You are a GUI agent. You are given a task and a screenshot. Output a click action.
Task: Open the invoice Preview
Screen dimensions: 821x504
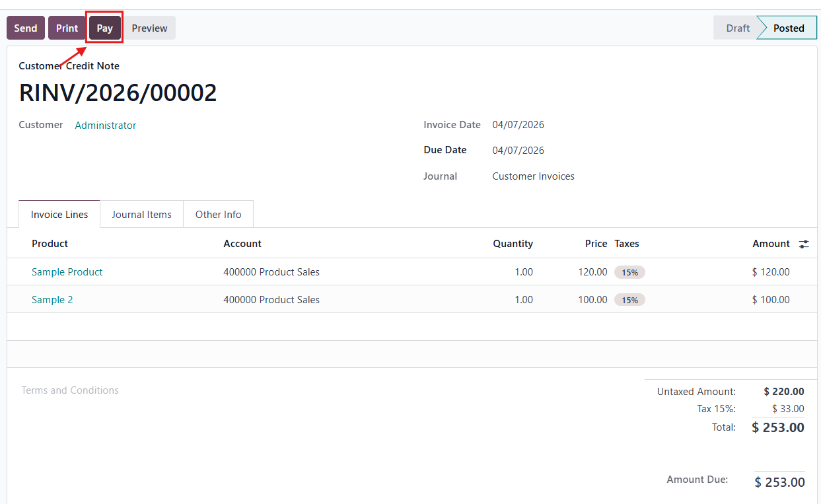(149, 28)
